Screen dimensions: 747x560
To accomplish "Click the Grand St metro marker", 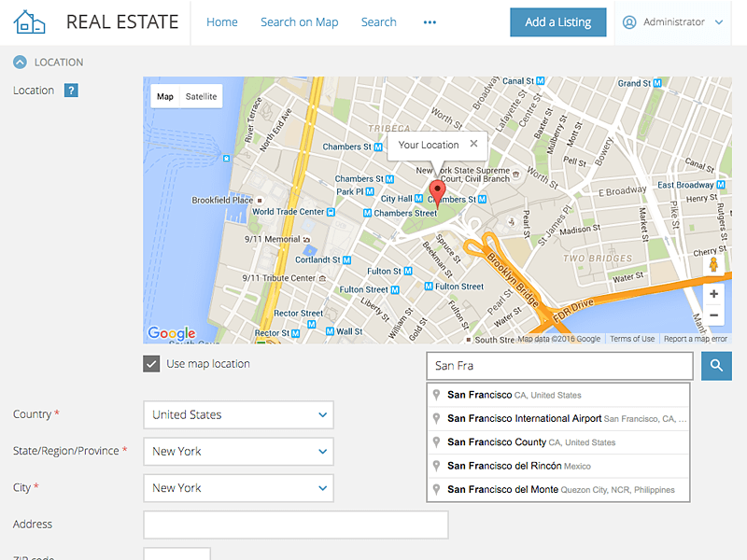I will 657,83.
